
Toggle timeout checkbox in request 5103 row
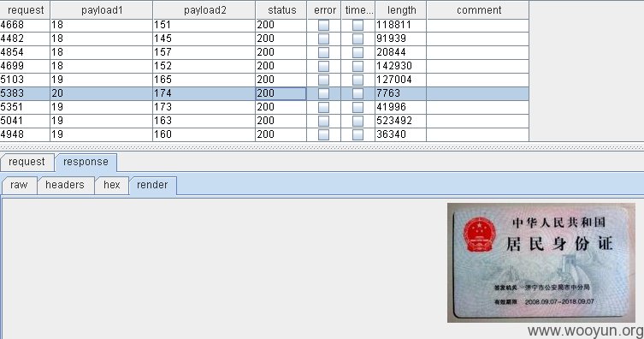(x=357, y=80)
